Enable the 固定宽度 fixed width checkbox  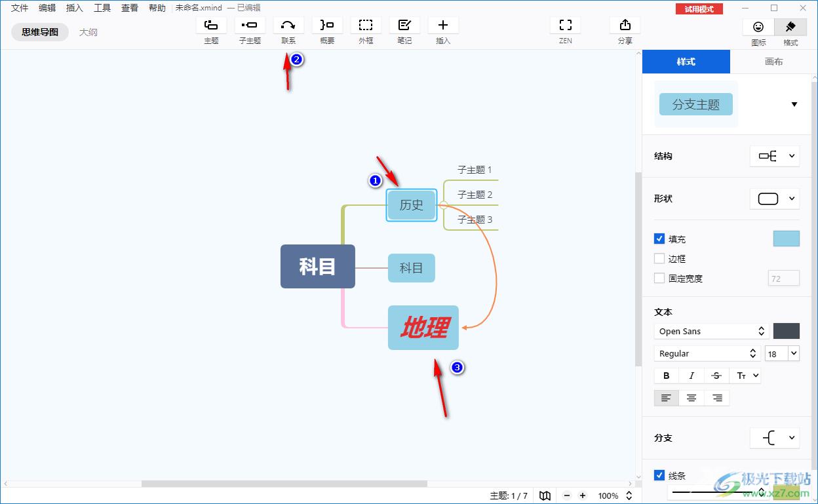click(659, 278)
